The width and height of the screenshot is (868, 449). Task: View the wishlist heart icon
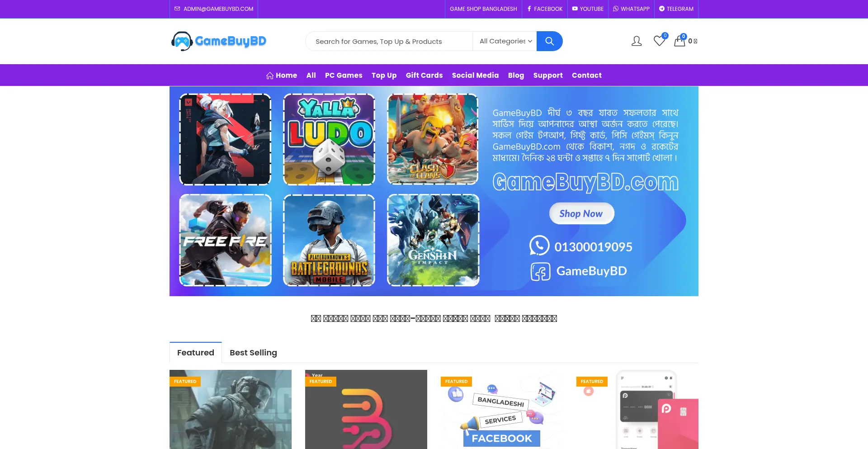point(659,41)
